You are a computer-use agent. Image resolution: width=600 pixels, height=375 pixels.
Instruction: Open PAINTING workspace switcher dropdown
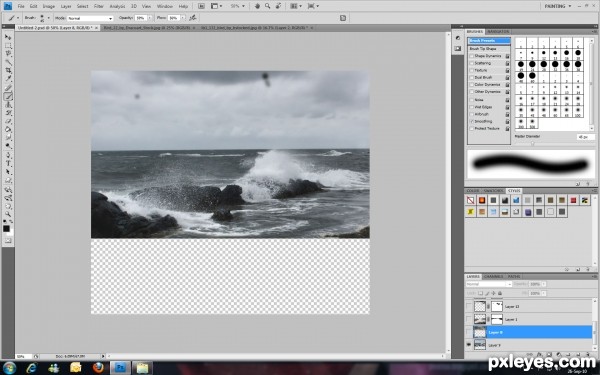(558, 6)
